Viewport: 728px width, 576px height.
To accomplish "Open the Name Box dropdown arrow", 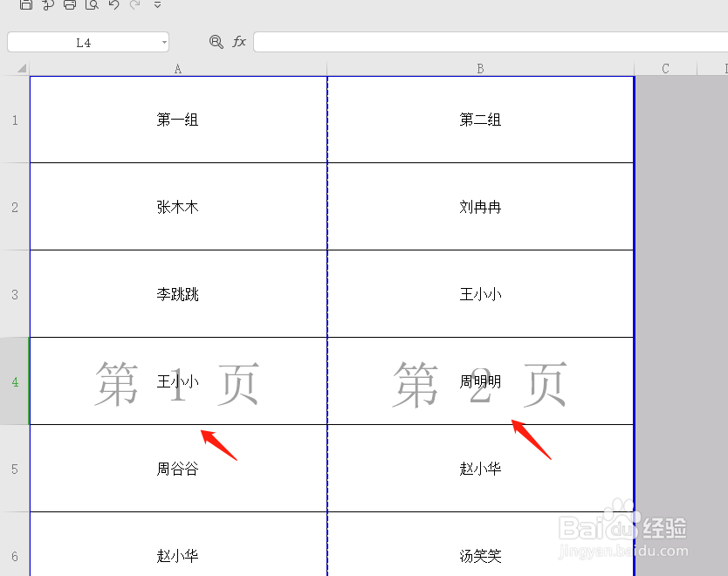I will 164,43.
